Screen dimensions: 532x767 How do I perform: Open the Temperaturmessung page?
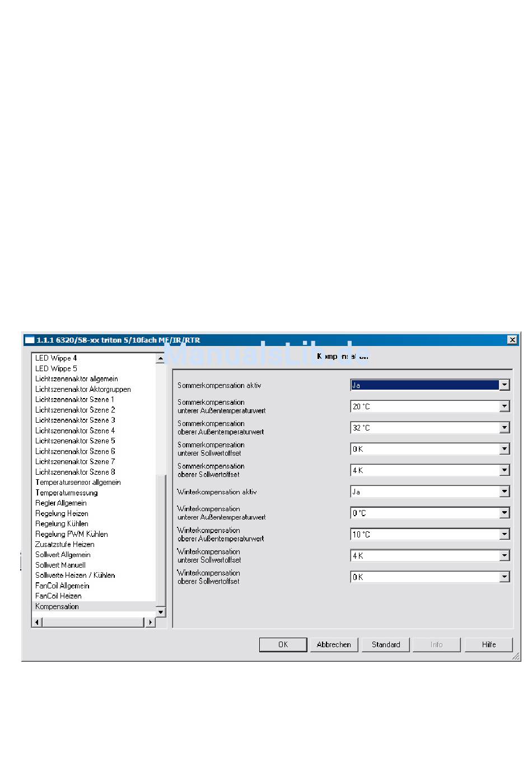click(66, 493)
